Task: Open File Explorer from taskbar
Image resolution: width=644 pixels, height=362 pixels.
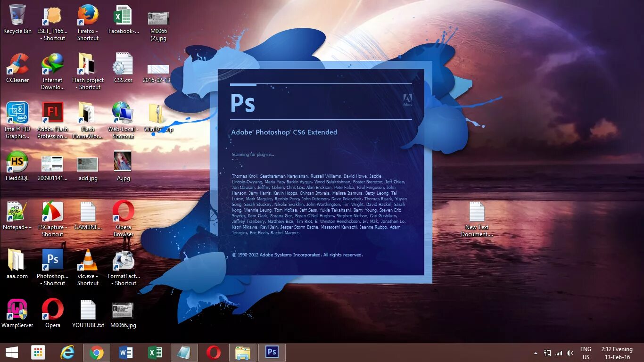Action: point(243,352)
